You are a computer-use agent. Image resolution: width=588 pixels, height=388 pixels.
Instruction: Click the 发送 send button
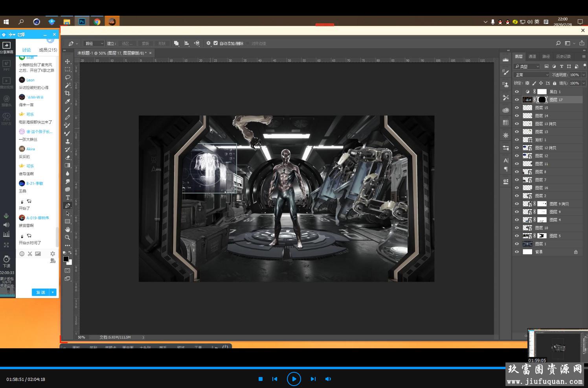[41, 292]
